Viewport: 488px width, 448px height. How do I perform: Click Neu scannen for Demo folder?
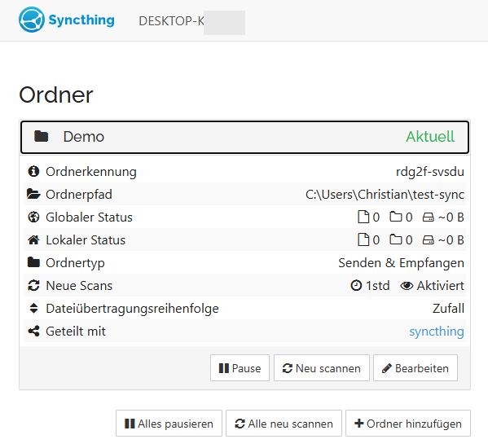(322, 367)
